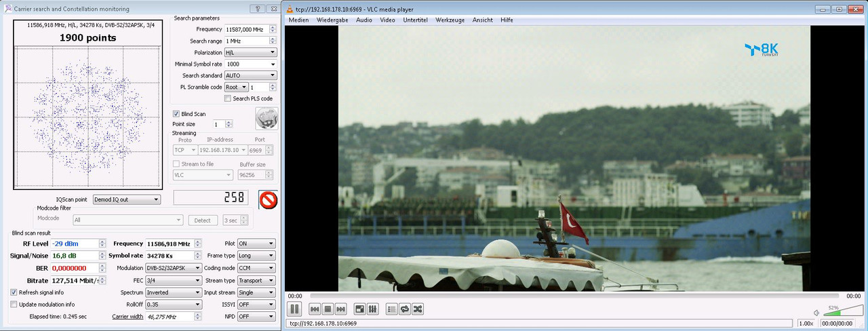Enable Update modulation info checkbox
868x331 pixels.
14,305
